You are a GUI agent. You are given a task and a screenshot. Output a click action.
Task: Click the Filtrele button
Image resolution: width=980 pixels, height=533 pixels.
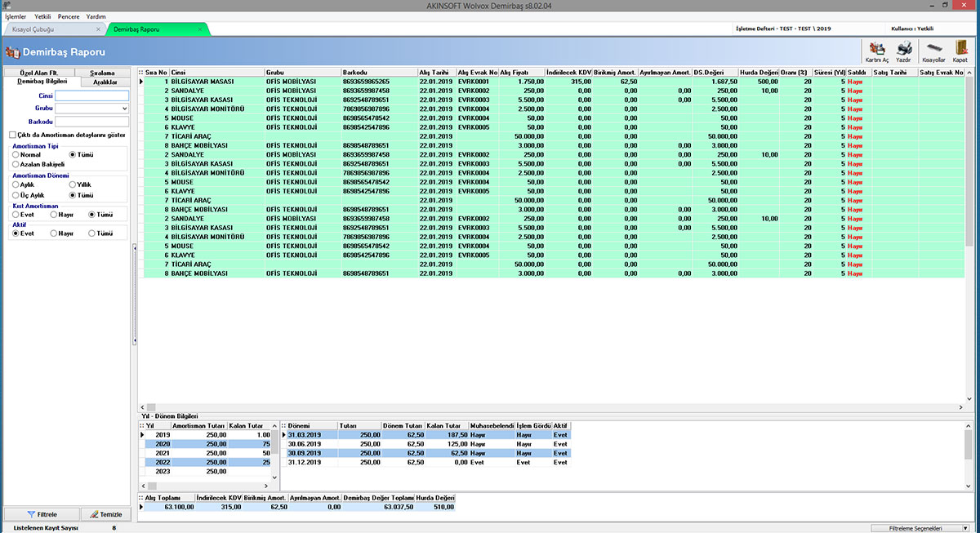[42, 514]
